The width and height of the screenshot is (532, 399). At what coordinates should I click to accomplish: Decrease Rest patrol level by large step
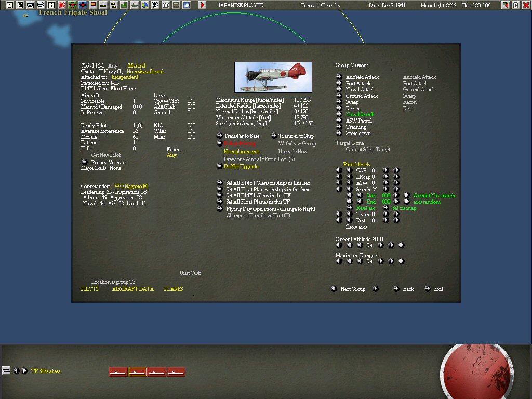pyautogui.click(x=339, y=220)
